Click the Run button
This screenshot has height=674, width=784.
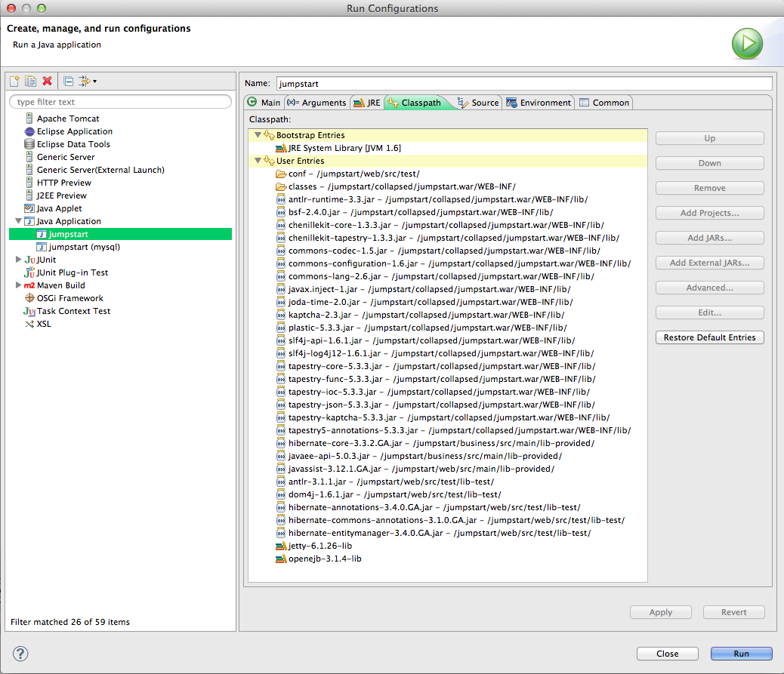tap(742, 654)
